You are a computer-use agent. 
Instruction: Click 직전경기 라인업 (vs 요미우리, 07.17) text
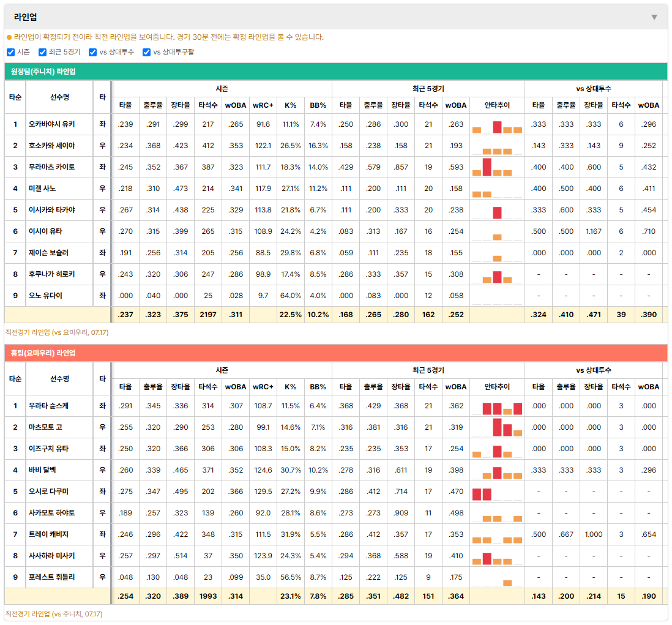(x=57, y=332)
